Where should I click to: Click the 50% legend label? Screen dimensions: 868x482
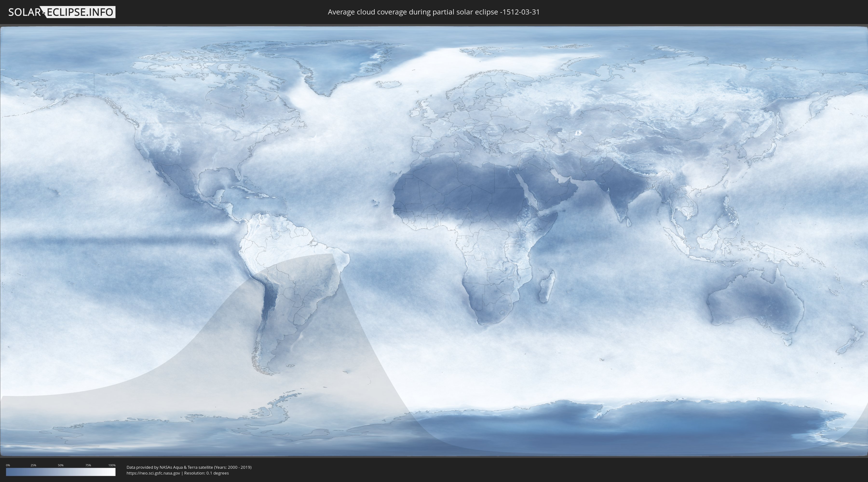(61, 465)
